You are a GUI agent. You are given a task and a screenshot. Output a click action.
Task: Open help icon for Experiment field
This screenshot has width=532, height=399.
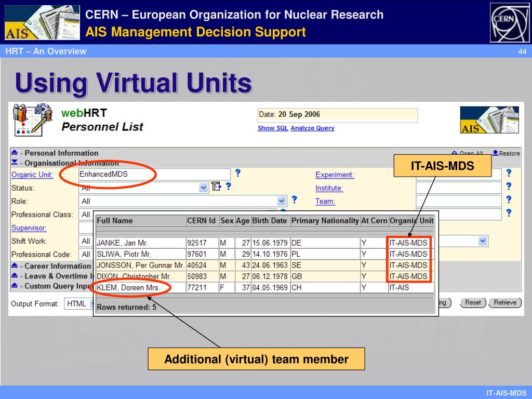(x=508, y=173)
